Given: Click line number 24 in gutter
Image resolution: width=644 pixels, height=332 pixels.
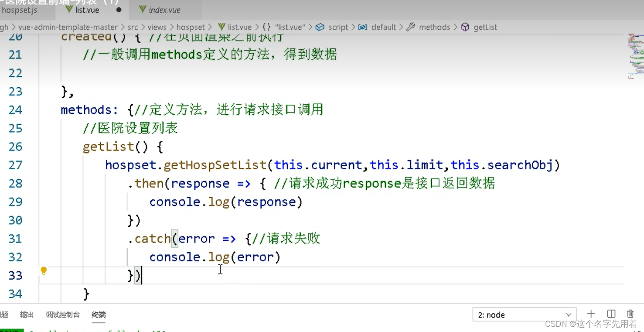Looking at the screenshot, I should point(15,110).
